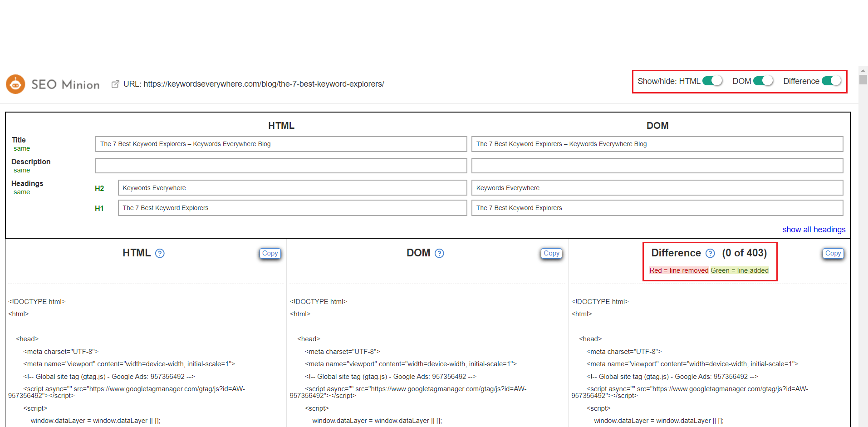
Task: Click the scrollbar up arrow
Action: (x=863, y=71)
